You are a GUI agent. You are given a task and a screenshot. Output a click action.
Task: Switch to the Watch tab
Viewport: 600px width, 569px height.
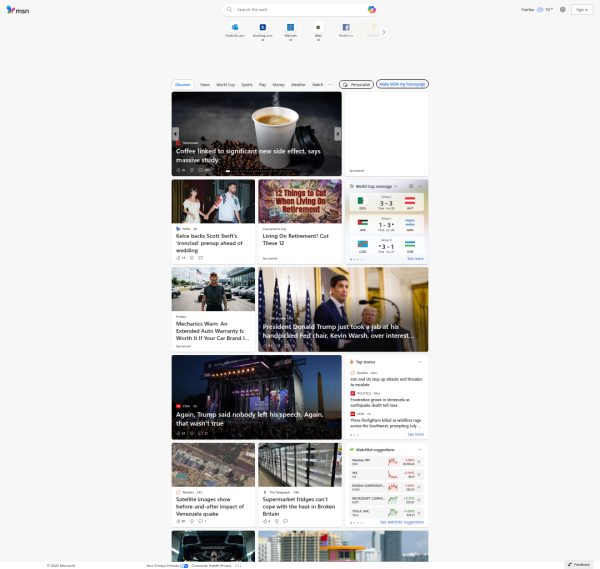pos(318,85)
